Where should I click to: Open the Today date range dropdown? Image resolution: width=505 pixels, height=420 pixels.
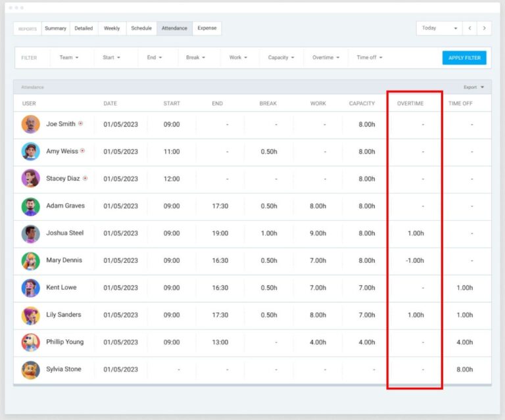click(x=439, y=28)
